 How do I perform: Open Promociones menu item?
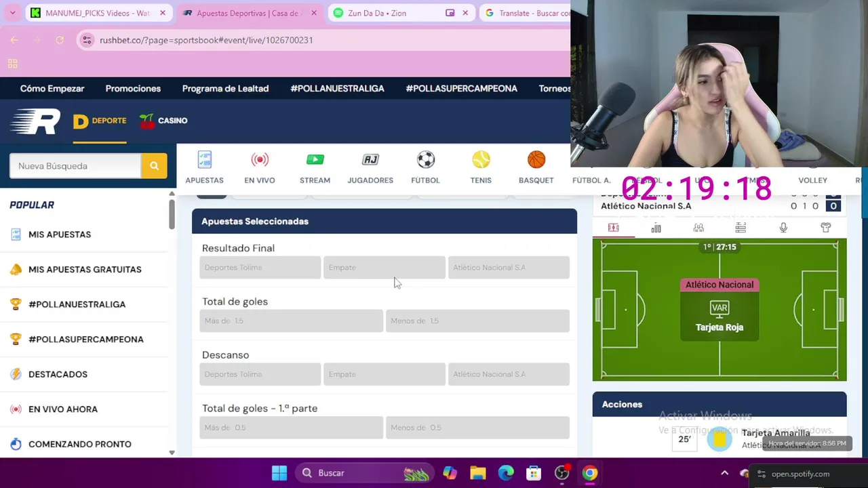point(133,88)
